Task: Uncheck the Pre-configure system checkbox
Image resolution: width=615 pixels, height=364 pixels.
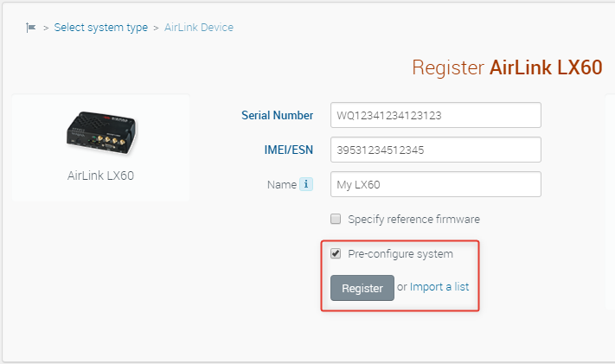Action: (x=336, y=253)
